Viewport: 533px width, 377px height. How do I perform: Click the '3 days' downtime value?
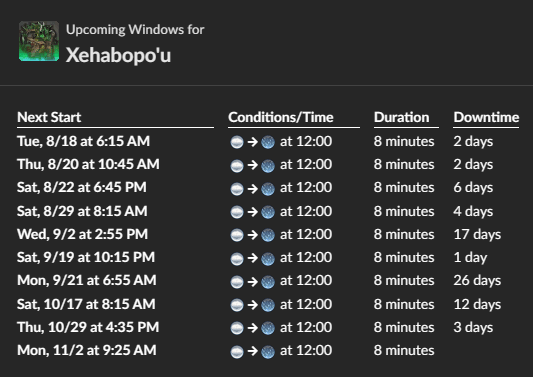[473, 327]
